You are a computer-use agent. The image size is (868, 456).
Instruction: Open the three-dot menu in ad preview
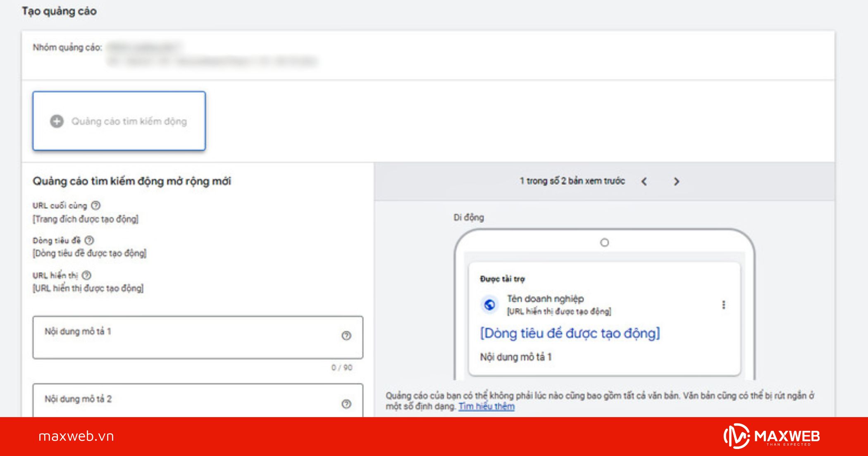point(723,305)
